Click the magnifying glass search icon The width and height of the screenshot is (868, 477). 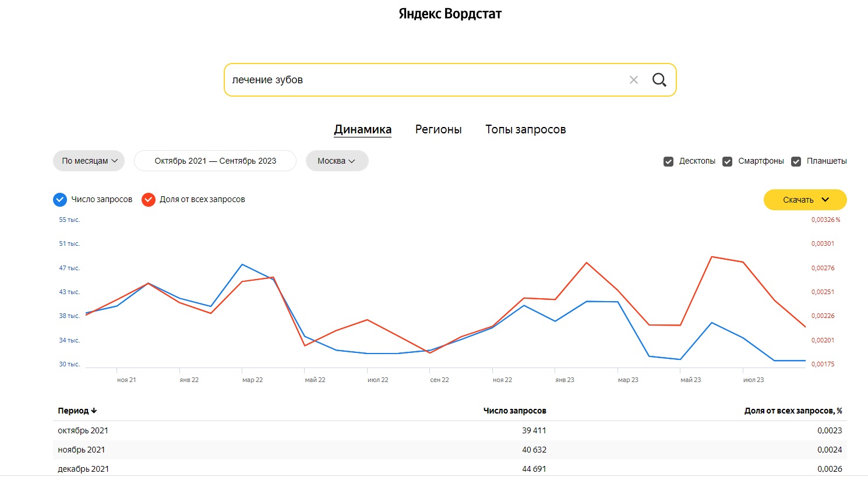click(x=659, y=80)
